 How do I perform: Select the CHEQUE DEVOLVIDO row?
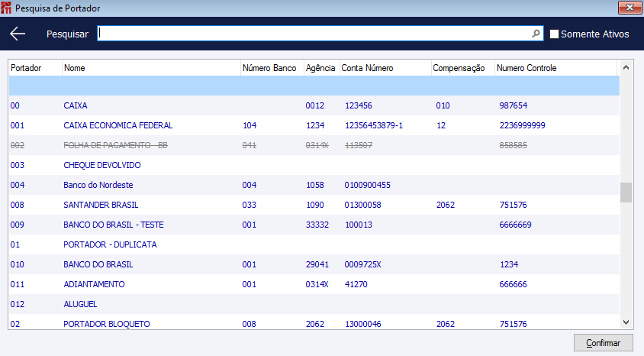(x=314, y=165)
